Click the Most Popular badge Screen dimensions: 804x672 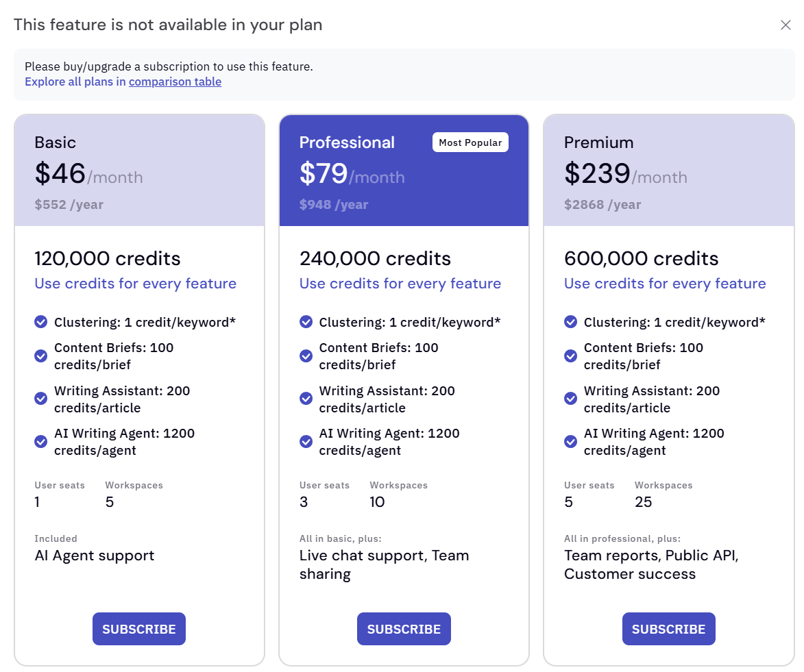pyautogui.click(x=470, y=142)
